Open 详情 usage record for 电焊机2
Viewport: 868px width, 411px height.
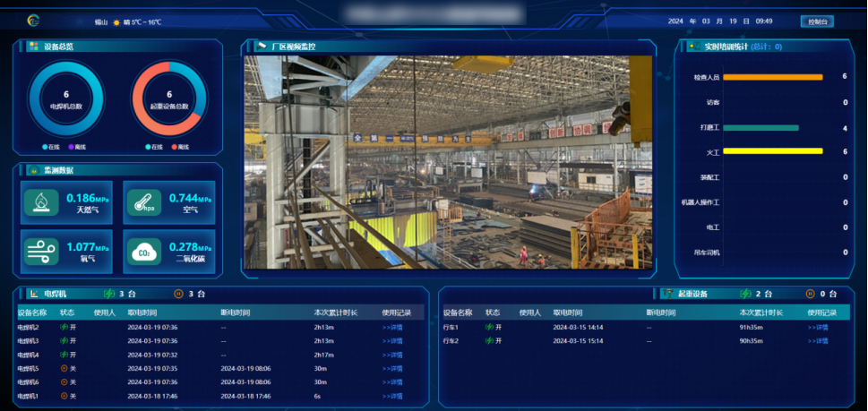click(392, 328)
